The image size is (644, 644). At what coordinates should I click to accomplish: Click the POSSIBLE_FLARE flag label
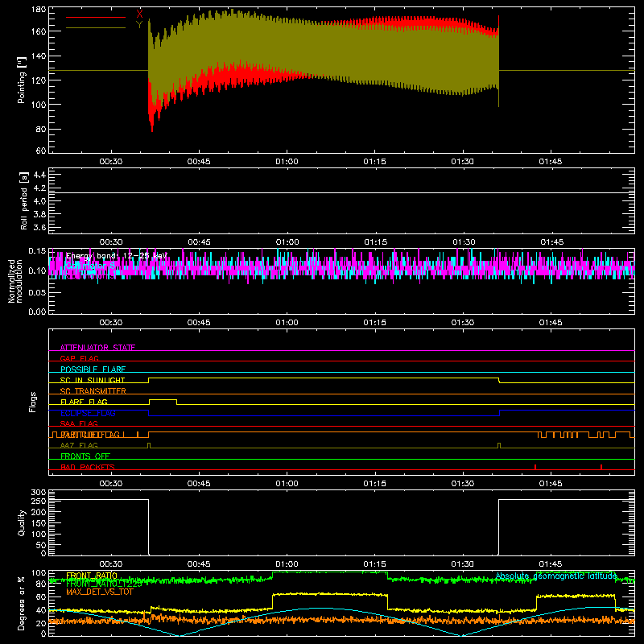(x=93, y=369)
